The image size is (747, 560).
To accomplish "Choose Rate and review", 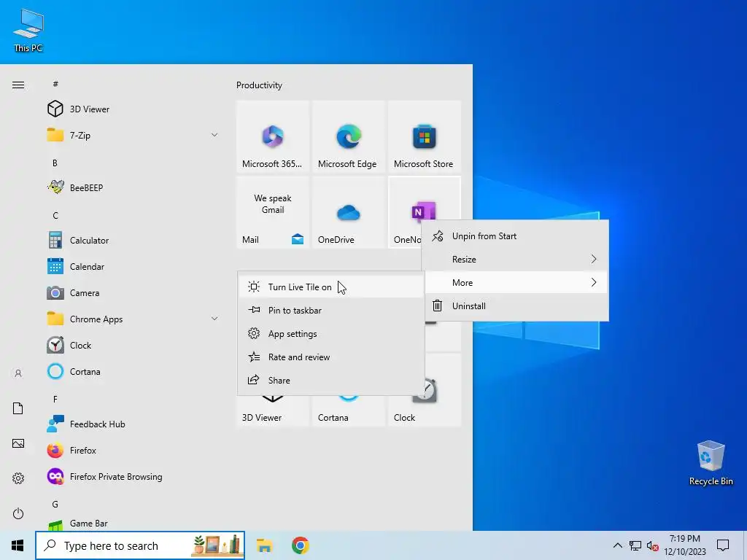I will (x=331, y=357).
